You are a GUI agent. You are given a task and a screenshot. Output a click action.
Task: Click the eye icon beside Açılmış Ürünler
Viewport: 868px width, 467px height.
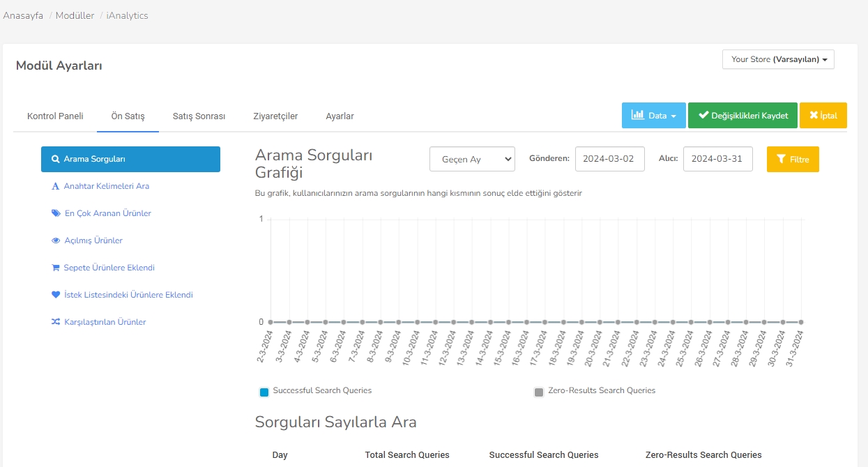tap(56, 240)
